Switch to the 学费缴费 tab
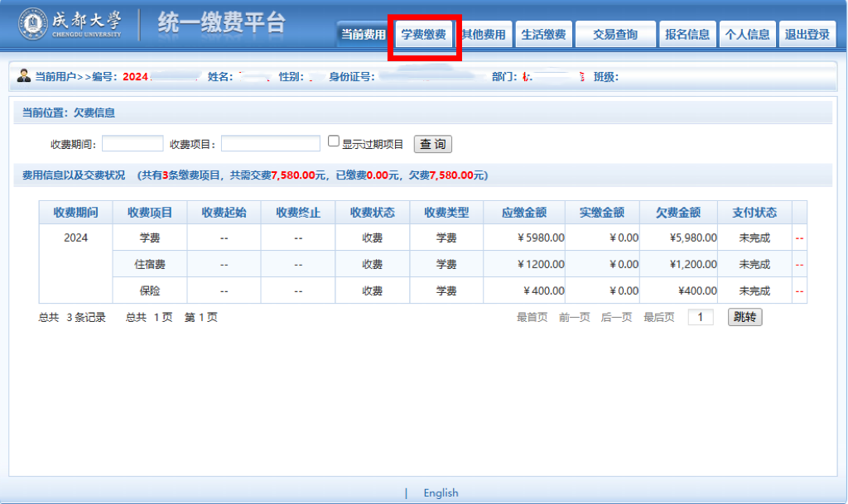The width and height of the screenshot is (848, 504). pos(423,35)
